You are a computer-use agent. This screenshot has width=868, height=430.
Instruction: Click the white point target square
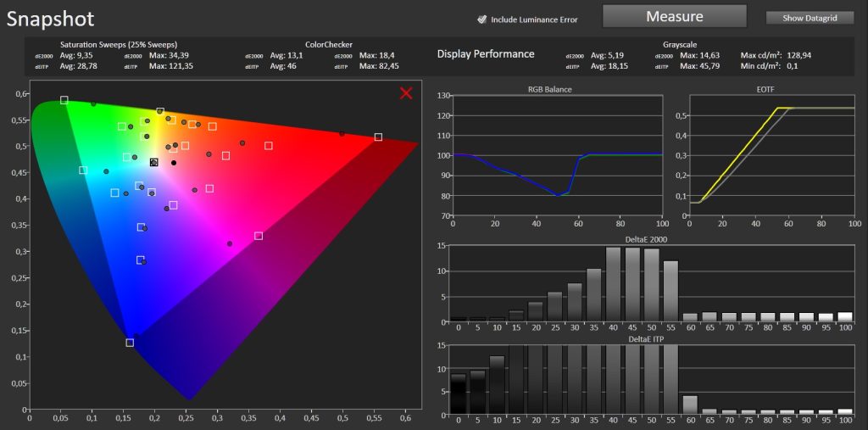point(154,162)
